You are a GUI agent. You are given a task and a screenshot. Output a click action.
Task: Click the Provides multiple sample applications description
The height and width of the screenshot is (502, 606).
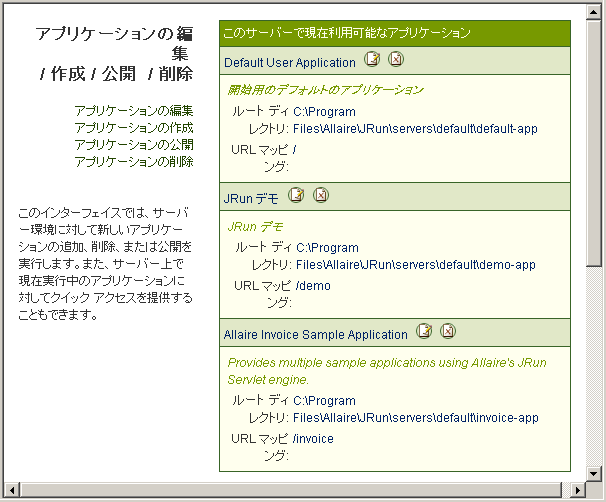coord(387,371)
